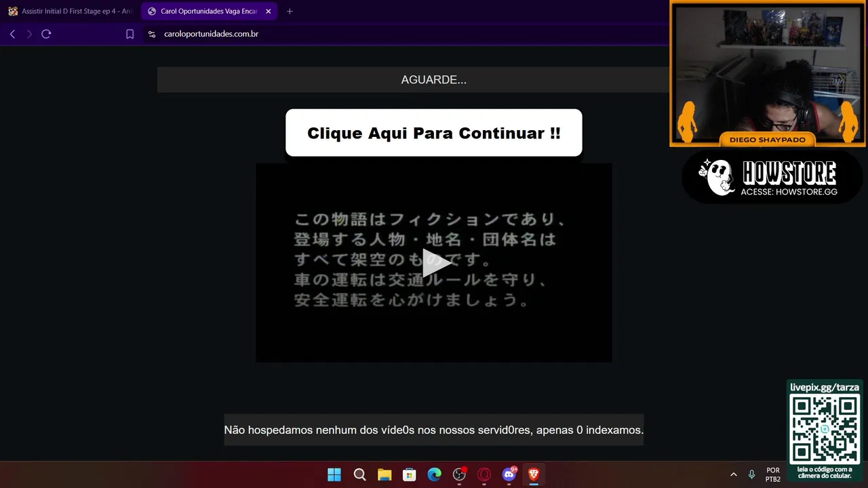The width and height of the screenshot is (868, 488).
Task: Click the disclaimer text about not hosting videos
Action: click(x=434, y=430)
